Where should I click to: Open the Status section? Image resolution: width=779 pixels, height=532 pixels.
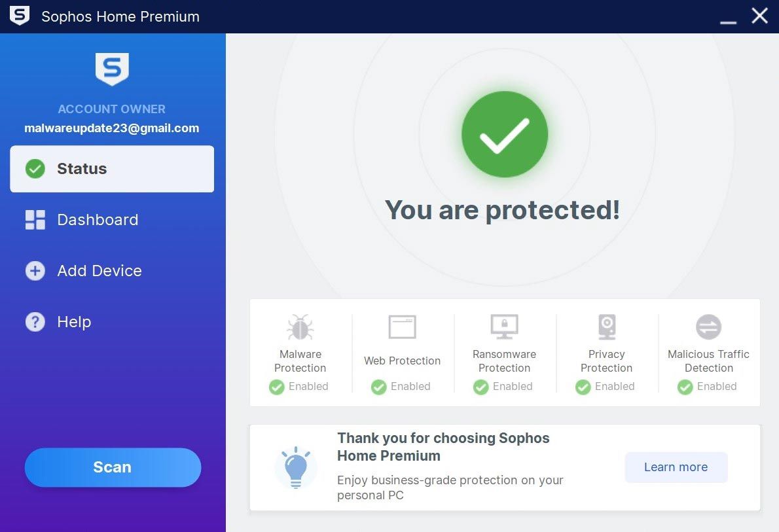point(82,169)
